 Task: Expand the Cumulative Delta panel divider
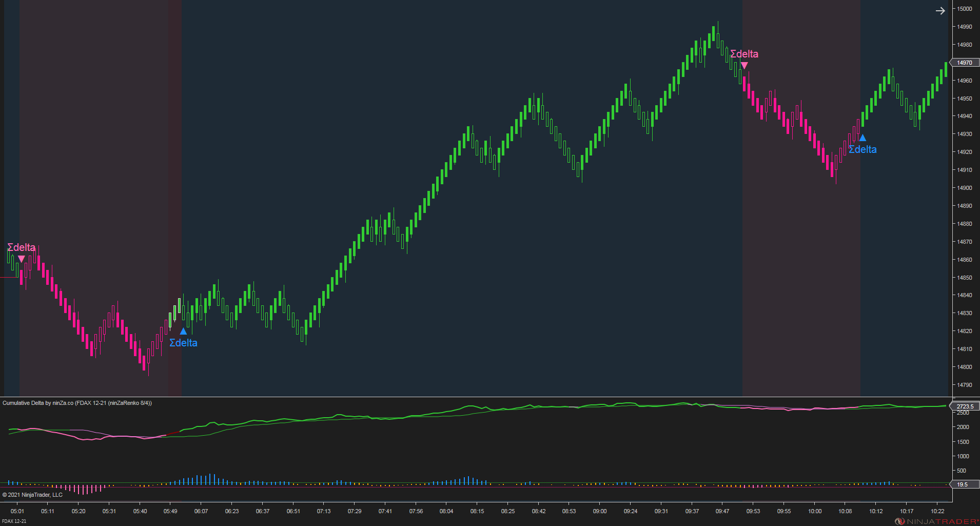tap(462, 397)
